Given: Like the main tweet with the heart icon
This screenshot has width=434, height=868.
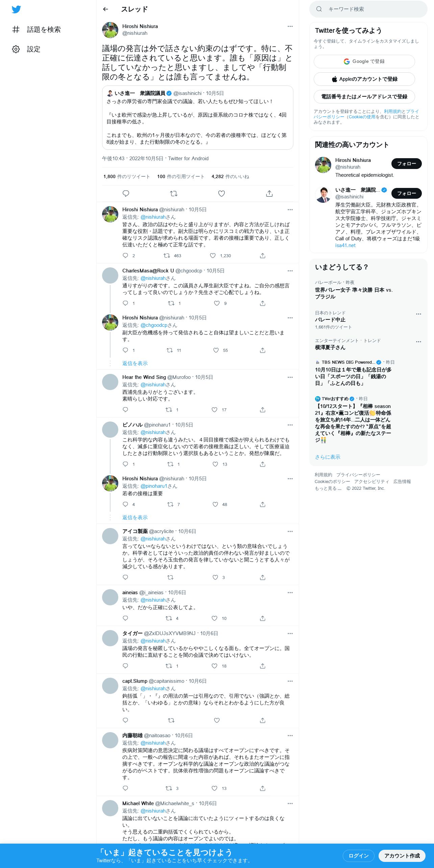Looking at the screenshot, I should [221, 193].
